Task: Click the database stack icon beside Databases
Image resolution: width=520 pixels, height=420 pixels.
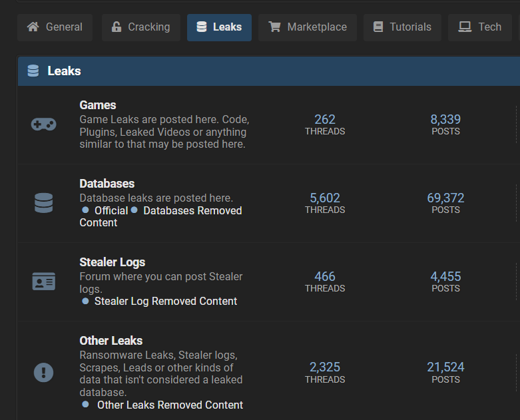Action: click(x=43, y=203)
